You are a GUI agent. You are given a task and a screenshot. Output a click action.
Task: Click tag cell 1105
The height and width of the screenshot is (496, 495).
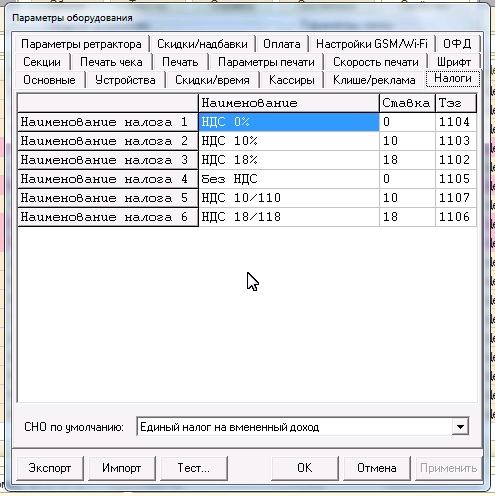pyautogui.click(x=456, y=179)
